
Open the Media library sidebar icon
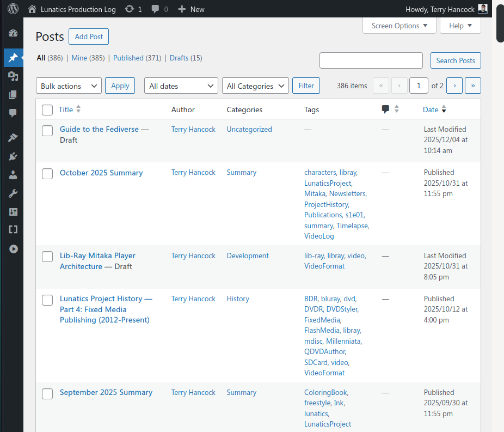(x=13, y=76)
